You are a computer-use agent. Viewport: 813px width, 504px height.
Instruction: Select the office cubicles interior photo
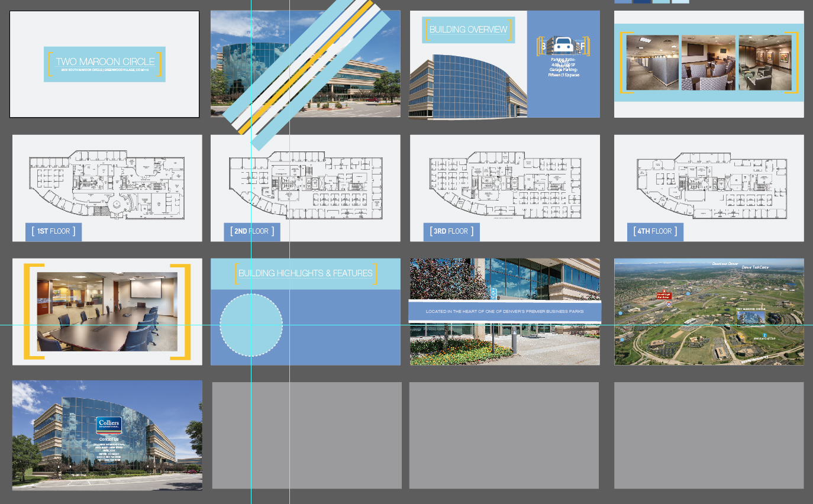pos(652,62)
